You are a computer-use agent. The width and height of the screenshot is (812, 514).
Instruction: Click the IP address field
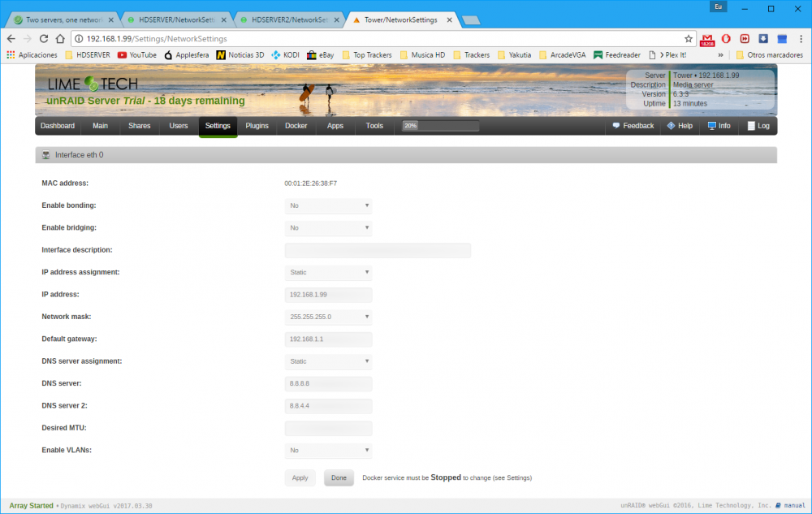328,295
